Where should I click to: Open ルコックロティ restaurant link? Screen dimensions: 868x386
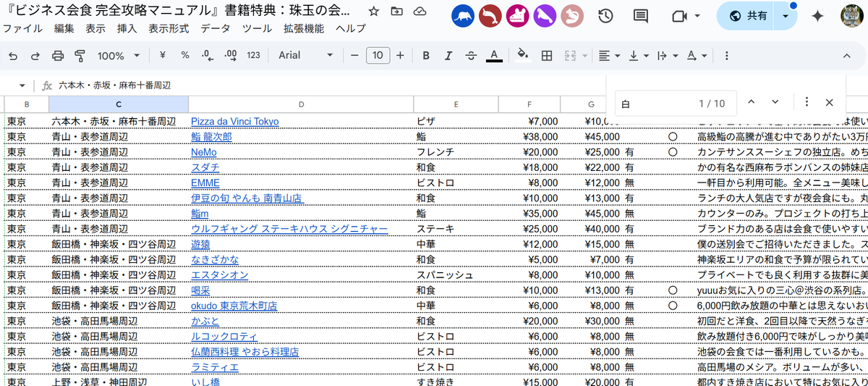(224, 337)
